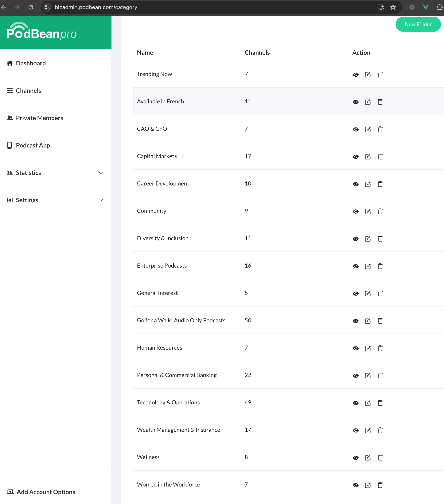The height and width of the screenshot is (504, 444).
Task: Select the Name column header
Action: click(x=145, y=52)
